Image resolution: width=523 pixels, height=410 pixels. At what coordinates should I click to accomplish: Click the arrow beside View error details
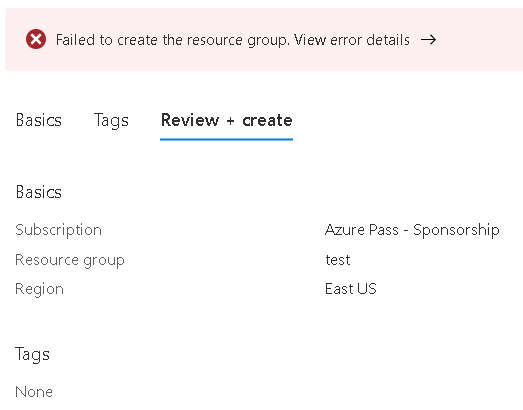pos(428,40)
